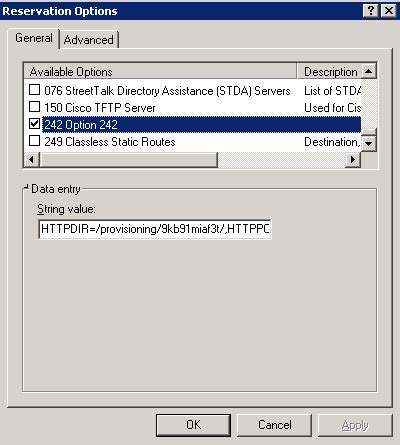Uncheck the 242 Option 242 checkbox

coord(35,124)
